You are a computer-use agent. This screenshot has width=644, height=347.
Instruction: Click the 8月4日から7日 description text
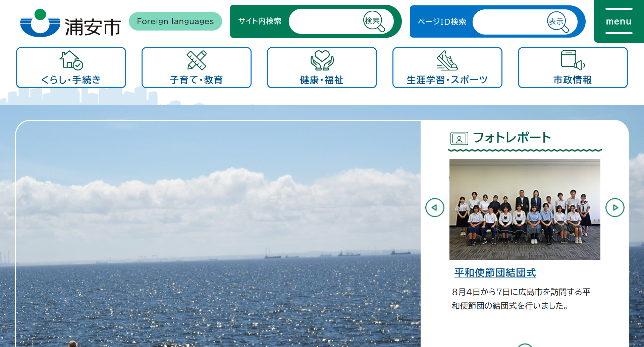(x=521, y=299)
